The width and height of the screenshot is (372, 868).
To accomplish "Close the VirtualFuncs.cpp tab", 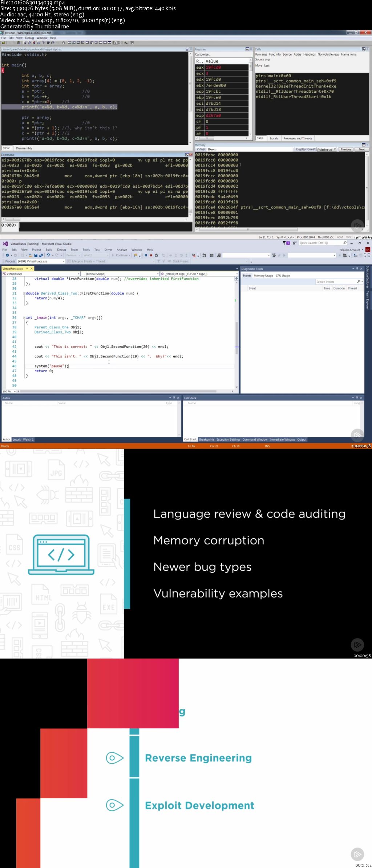I will 32,268.
